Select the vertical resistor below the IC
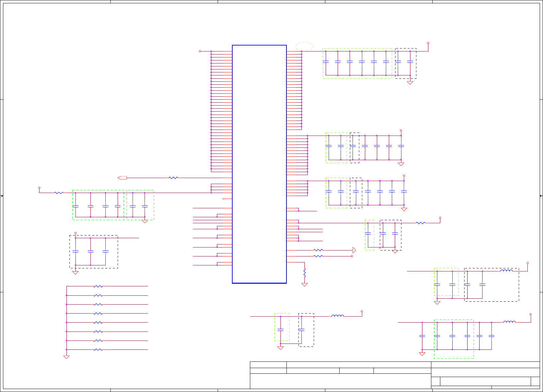This screenshot has height=392, width=543. 304,273
